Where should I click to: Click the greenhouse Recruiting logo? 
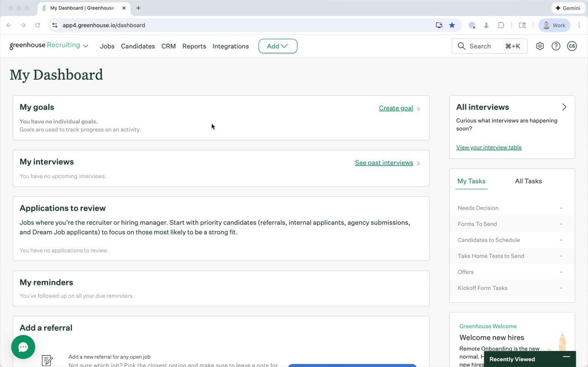coord(45,45)
